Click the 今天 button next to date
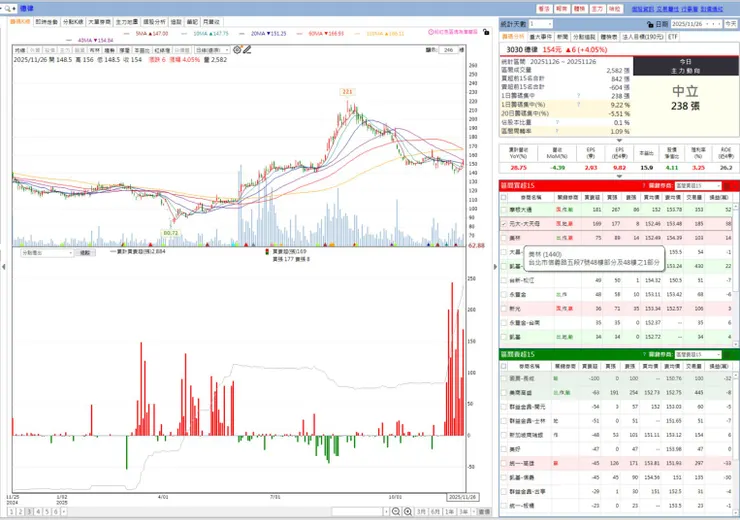The width and height of the screenshot is (740, 520). [x=731, y=24]
